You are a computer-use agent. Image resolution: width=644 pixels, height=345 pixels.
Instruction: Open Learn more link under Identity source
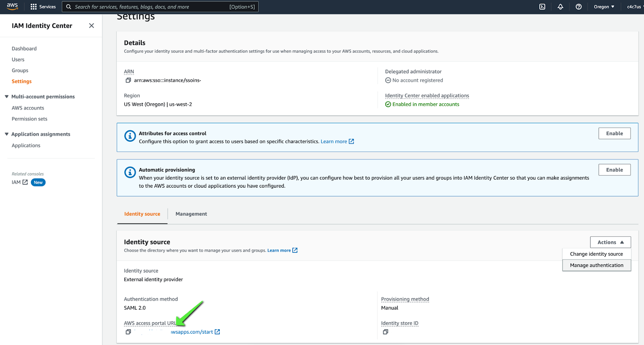pyautogui.click(x=283, y=250)
